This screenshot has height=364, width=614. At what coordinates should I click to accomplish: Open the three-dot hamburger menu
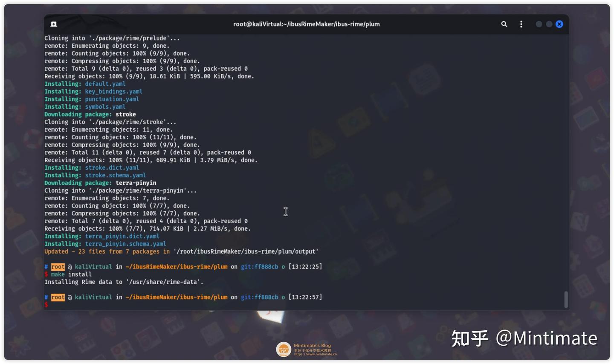521,24
